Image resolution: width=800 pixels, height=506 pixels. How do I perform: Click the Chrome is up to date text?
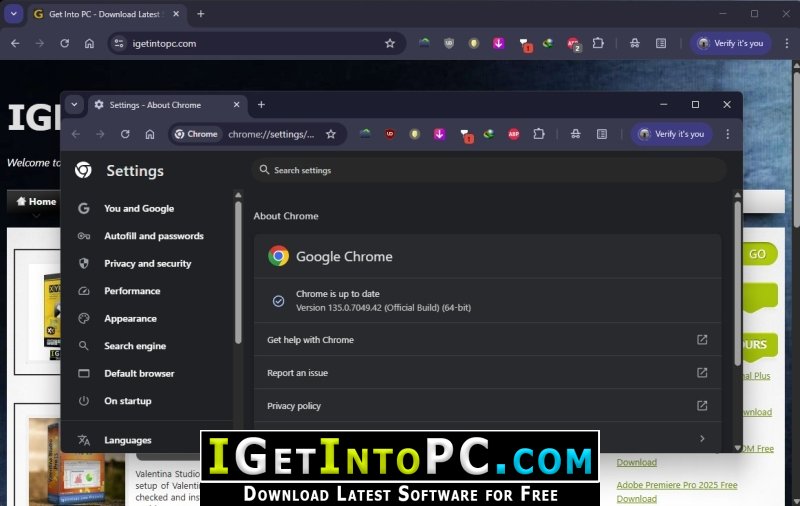pyautogui.click(x=338, y=294)
